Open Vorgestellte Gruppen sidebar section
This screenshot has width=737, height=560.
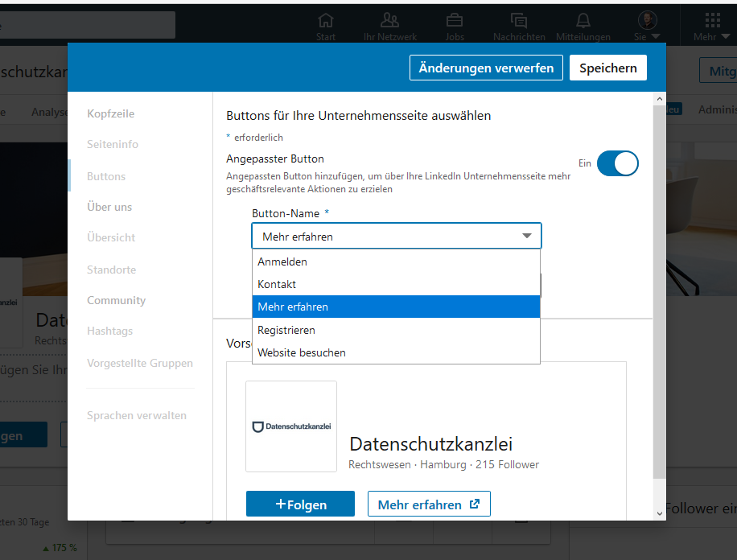pyautogui.click(x=140, y=363)
